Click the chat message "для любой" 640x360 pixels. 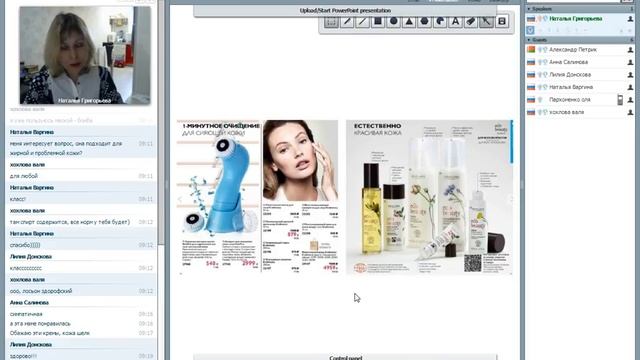tap(24, 176)
